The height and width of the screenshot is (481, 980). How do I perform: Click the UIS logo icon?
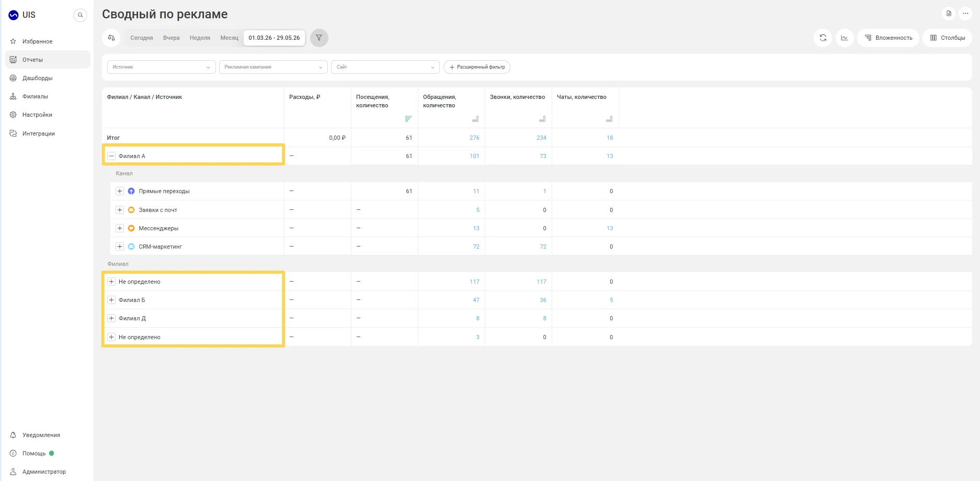pyautogui.click(x=14, y=15)
